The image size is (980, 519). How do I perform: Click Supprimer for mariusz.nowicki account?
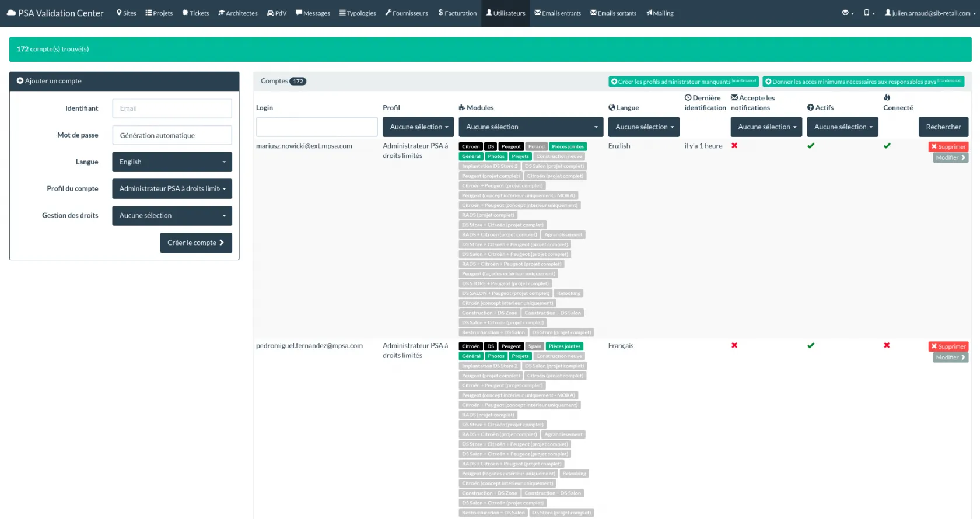[948, 146]
